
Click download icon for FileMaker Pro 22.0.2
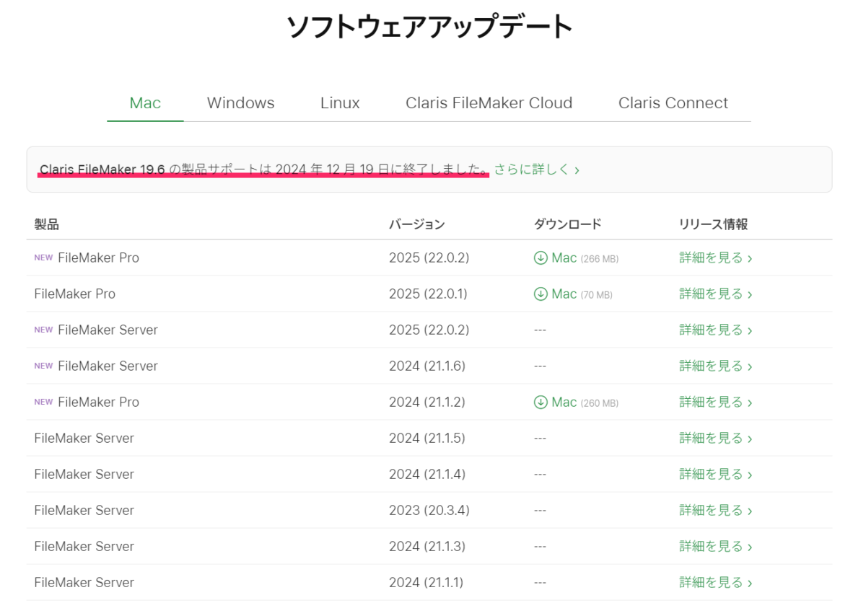541,258
